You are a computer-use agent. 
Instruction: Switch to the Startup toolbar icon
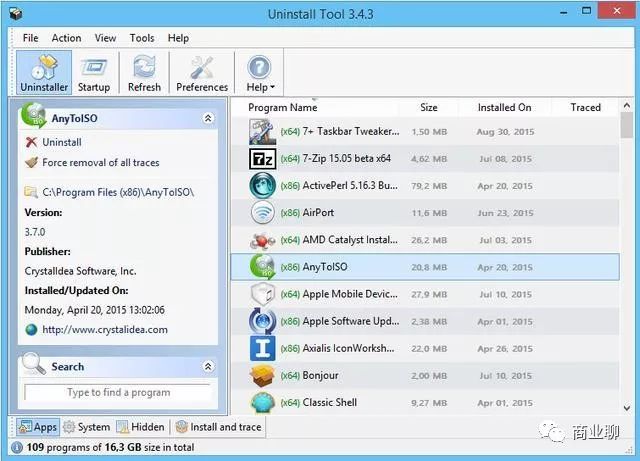(94, 73)
